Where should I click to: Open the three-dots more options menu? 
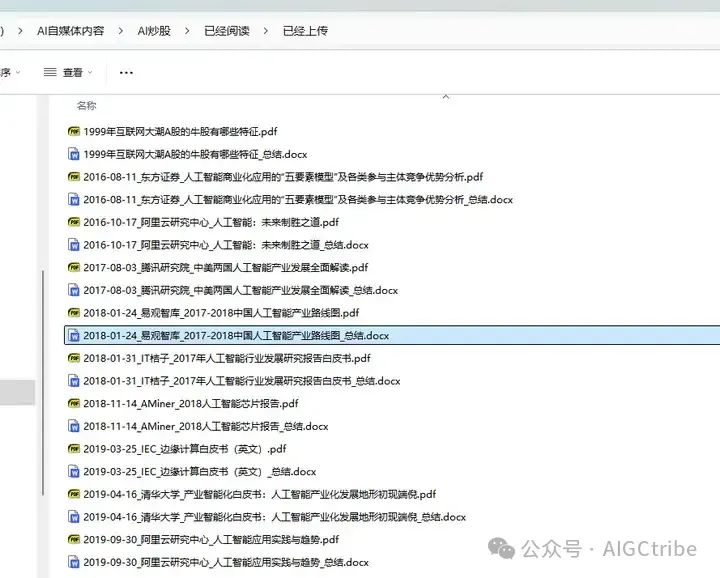tap(126, 73)
